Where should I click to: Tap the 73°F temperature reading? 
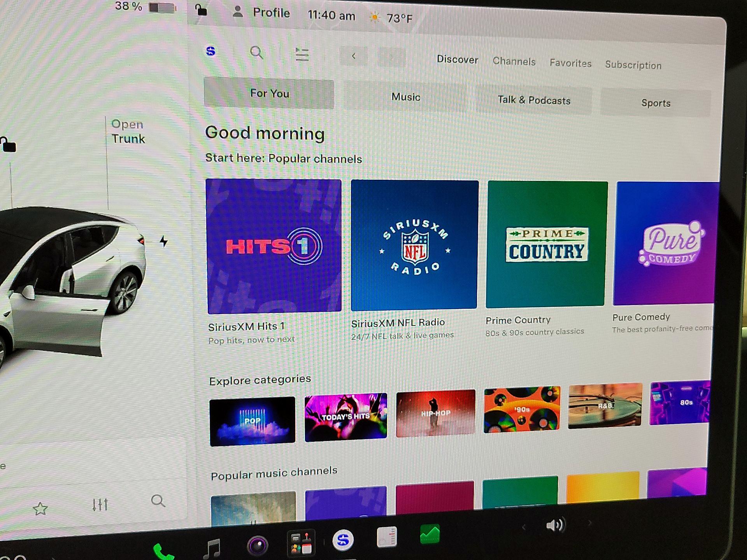(x=400, y=18)
